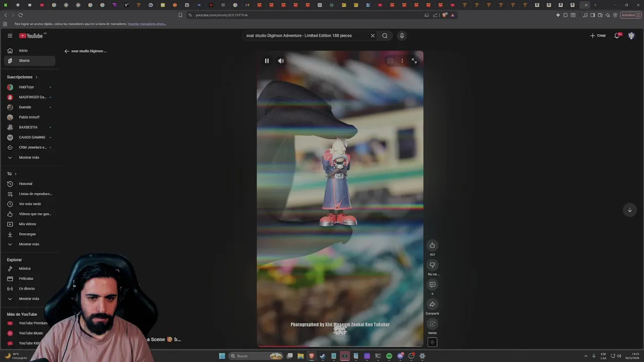Clear the search query with the X
This screenshot has width=644, height=362.
tap(373, 36)
